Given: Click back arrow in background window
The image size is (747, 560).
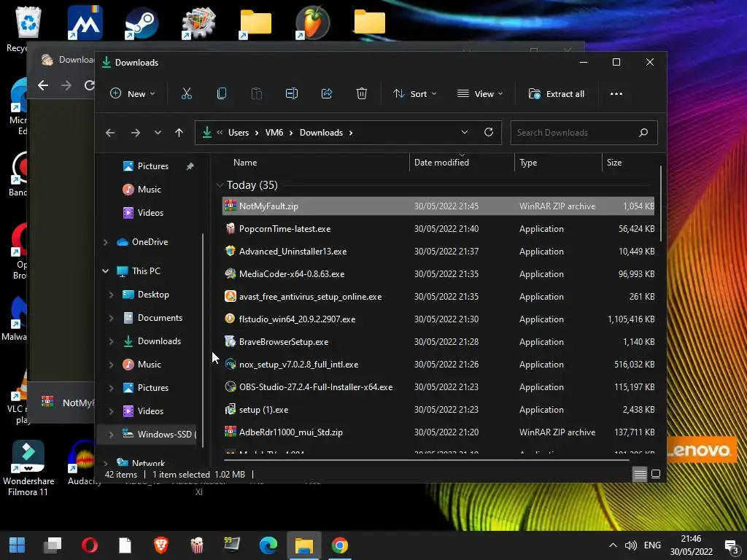Looking at the screenshot, I should coord(43,85).
